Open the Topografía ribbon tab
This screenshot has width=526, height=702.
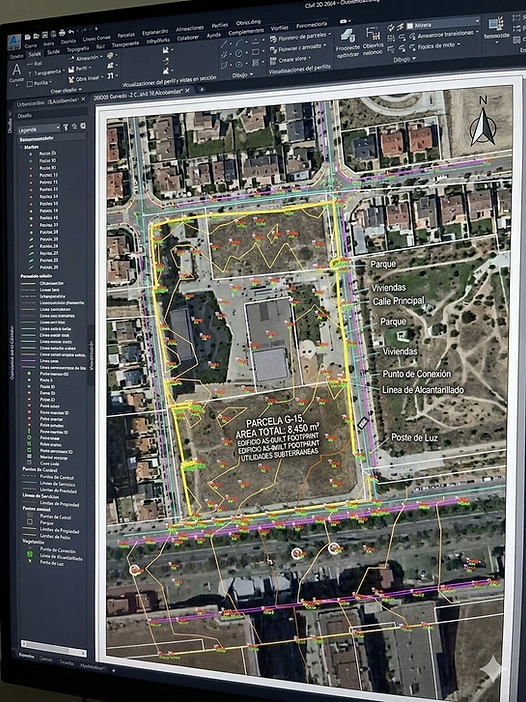(x=77, y=48)
